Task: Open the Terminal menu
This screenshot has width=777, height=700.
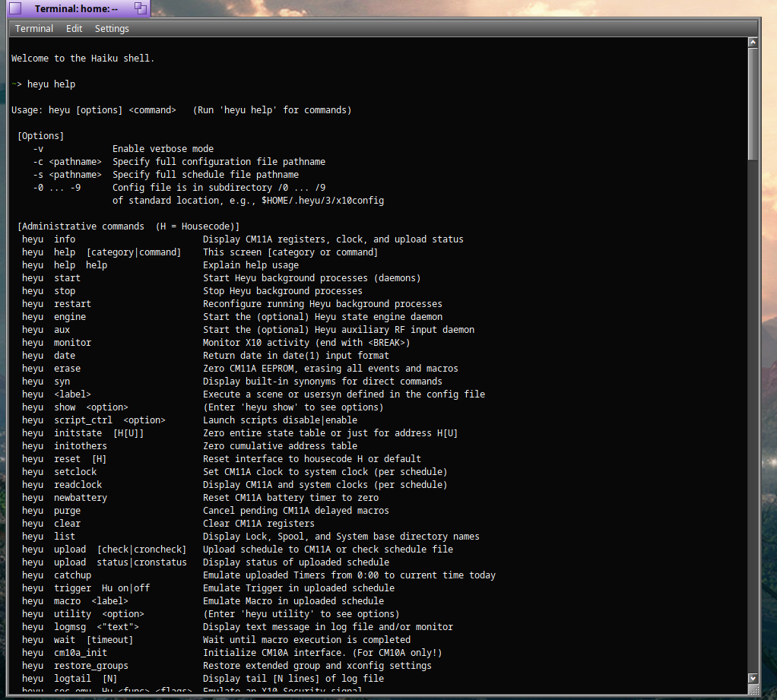Action: click(33, 29)
